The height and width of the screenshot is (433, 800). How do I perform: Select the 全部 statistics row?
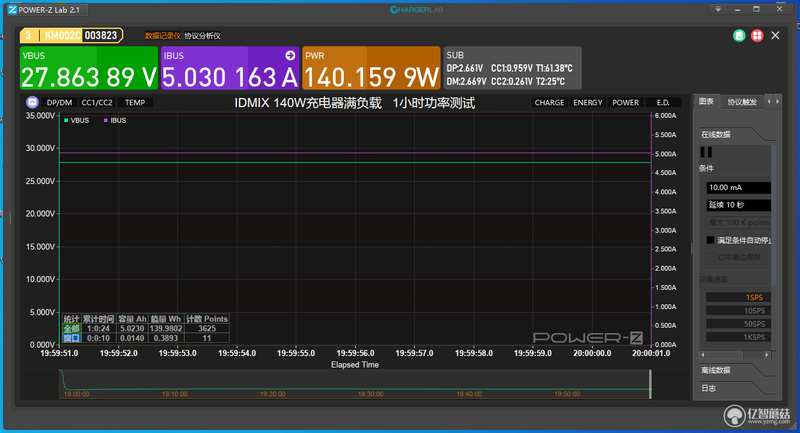pos(145,328)
